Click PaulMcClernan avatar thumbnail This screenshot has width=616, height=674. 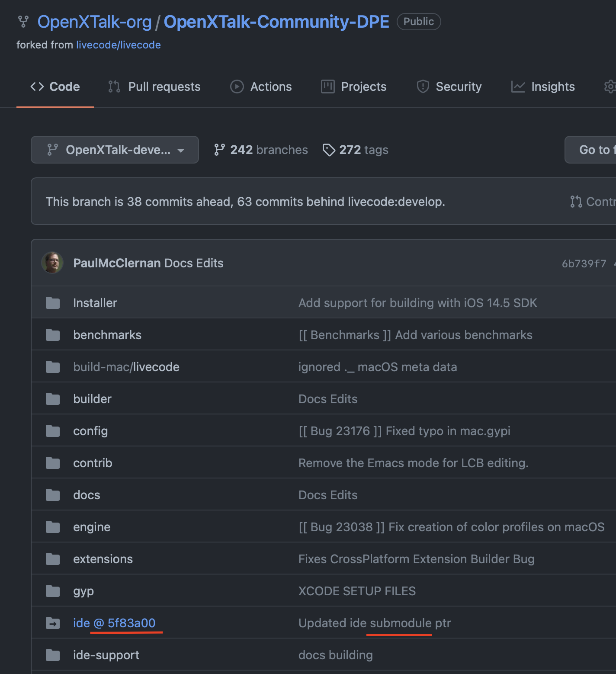click(52, 263)
